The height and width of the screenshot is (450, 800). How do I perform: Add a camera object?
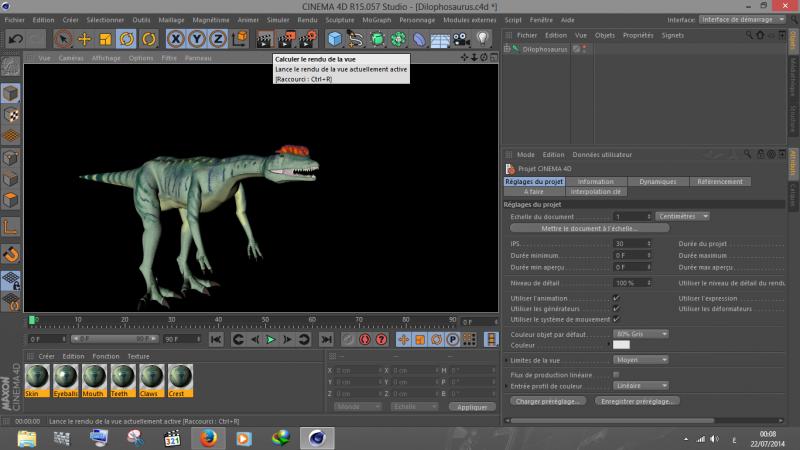point(461,39)
